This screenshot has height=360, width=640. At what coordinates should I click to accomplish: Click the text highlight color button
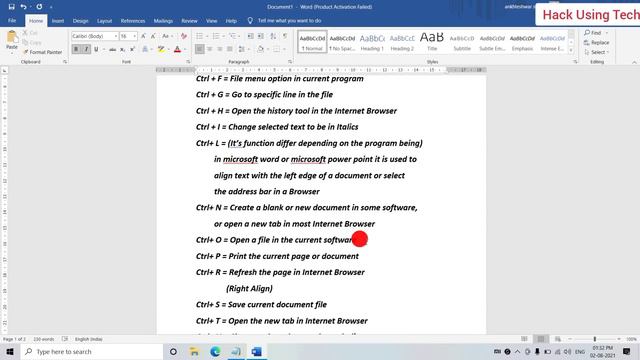pyautogui.click(x=161, y=49)
